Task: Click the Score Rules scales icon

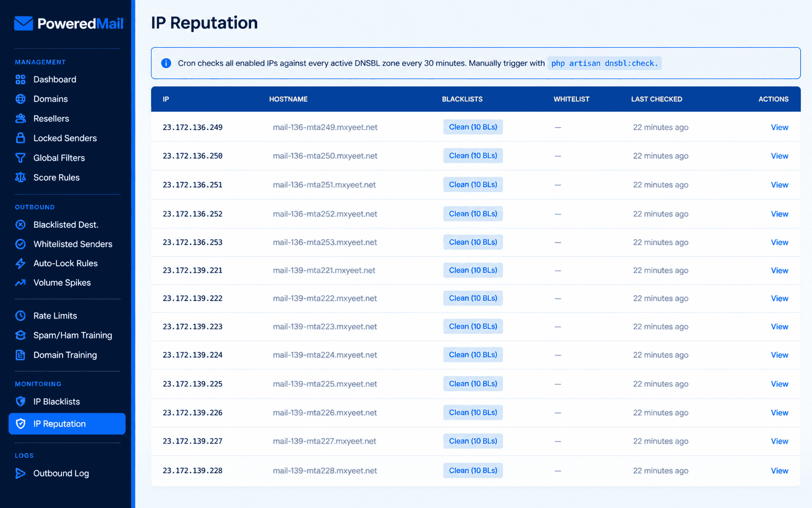Action: click(x=20, y=177)
